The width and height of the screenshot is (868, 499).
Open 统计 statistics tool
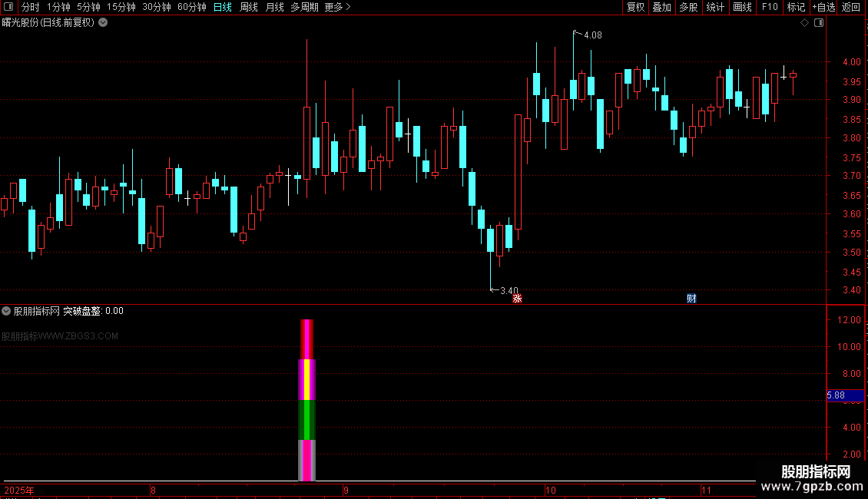pyautogui.click(x=715, y=7)
